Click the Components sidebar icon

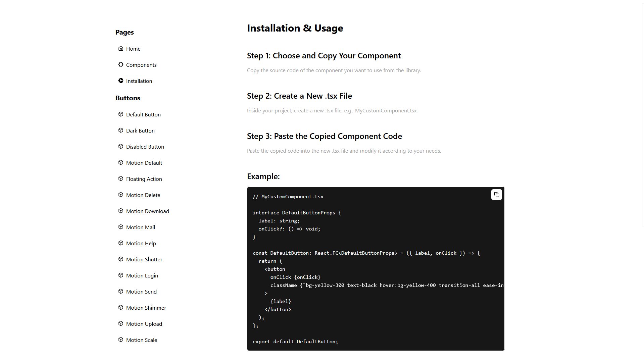121,64
